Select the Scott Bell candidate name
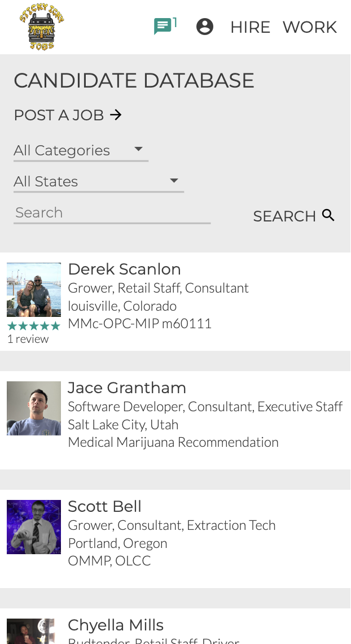The width and height of the screenshot is (351, 644). (104, 507)
